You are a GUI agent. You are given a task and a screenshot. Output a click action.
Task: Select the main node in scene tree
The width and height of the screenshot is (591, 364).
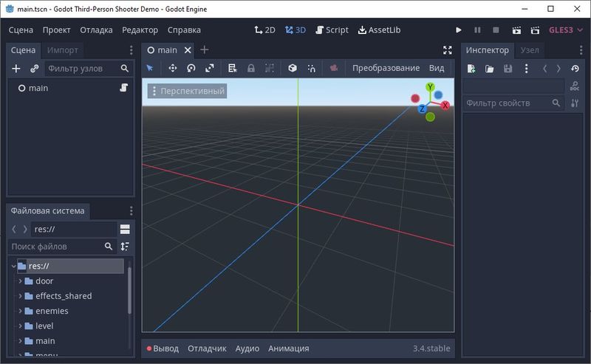point(38,88)
